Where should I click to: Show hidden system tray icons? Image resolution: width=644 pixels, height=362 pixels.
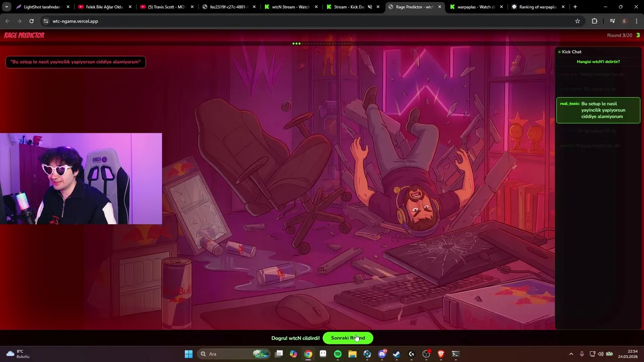571,354
